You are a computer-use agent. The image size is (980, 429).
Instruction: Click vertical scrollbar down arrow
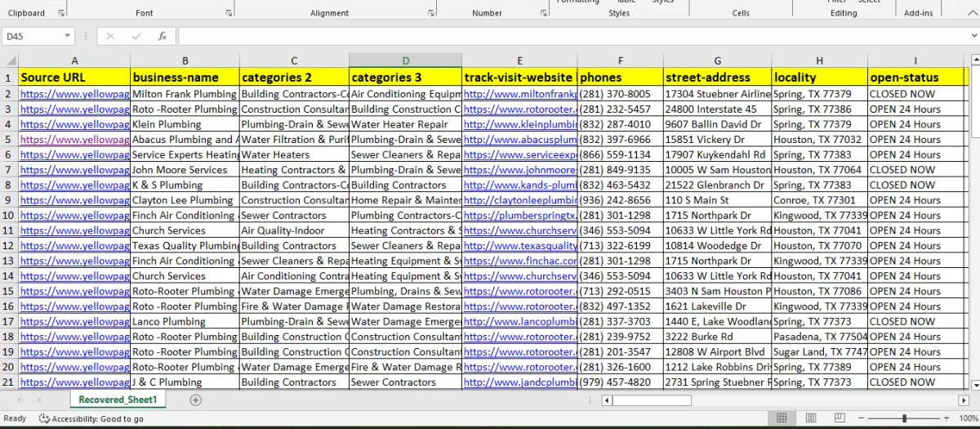tap(973, 384)
